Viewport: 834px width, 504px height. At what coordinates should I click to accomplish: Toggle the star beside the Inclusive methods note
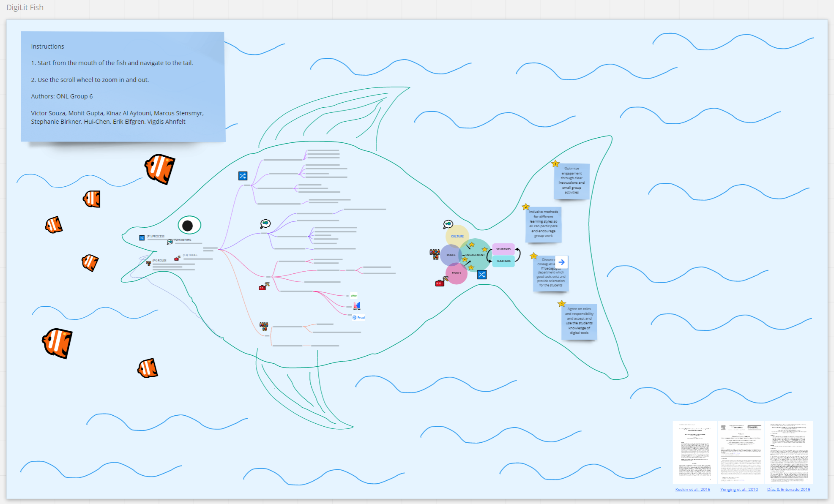tap(525, 206)
